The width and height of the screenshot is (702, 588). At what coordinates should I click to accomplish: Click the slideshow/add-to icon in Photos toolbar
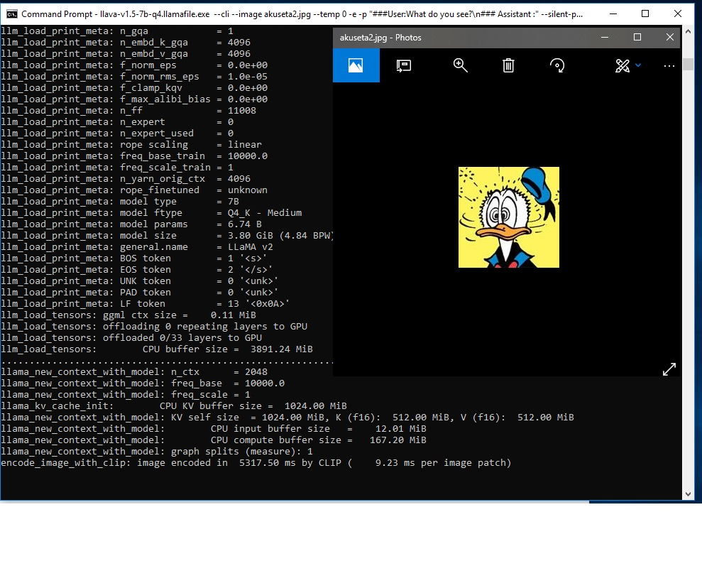coord(404,66)
